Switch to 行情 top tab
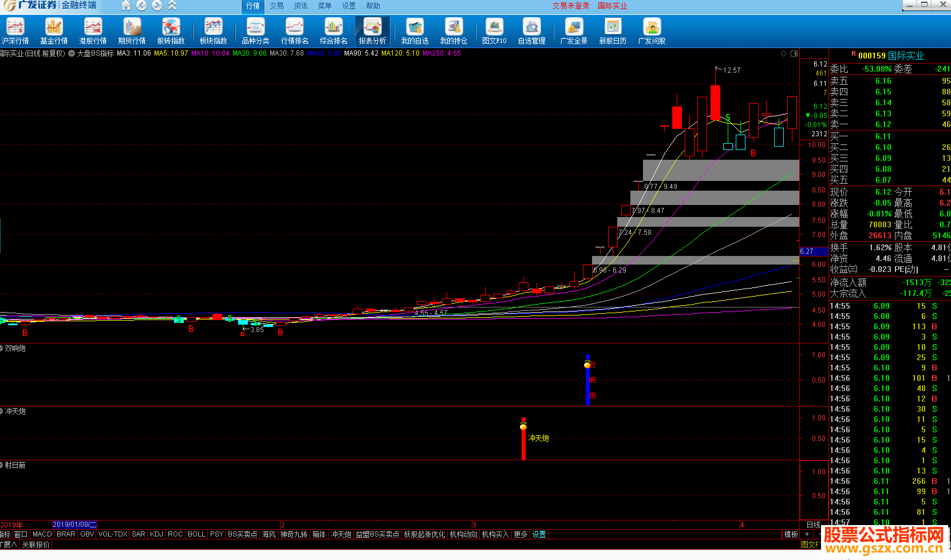 252,6
